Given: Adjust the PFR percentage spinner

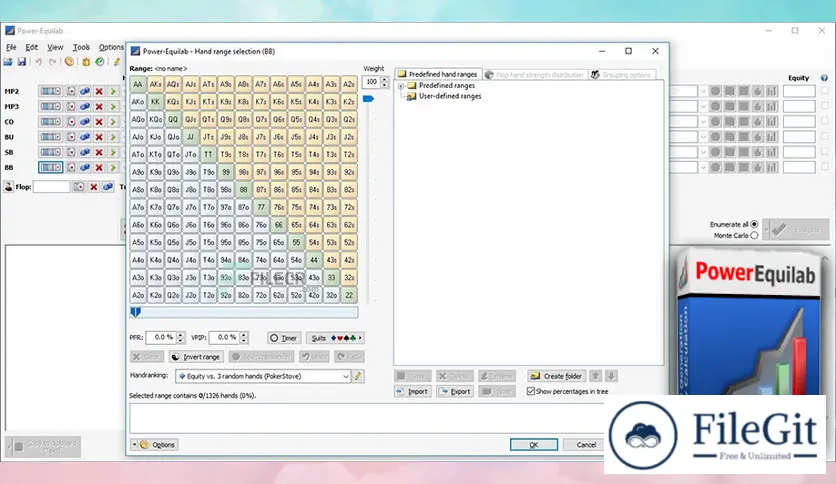Looking at the screenshot, I should tap(180, 337).
